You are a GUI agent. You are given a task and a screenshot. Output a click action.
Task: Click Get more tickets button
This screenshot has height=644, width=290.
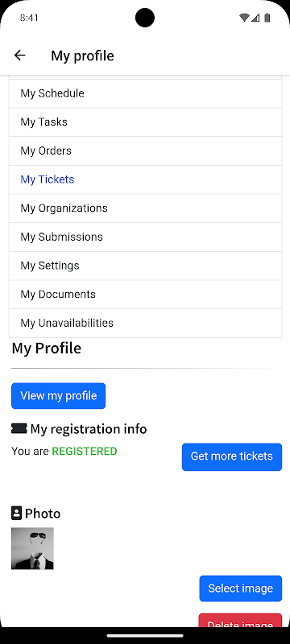(x=232, y=456)
